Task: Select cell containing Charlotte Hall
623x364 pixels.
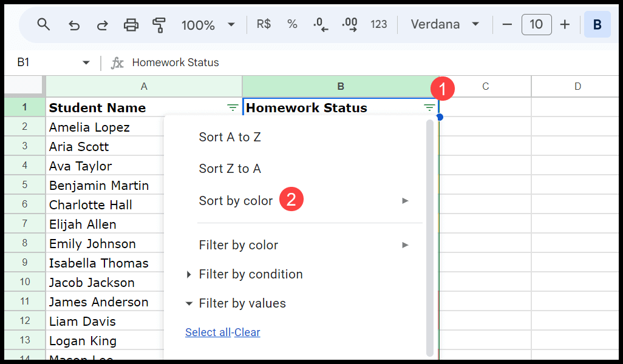Action: point(105,205)
